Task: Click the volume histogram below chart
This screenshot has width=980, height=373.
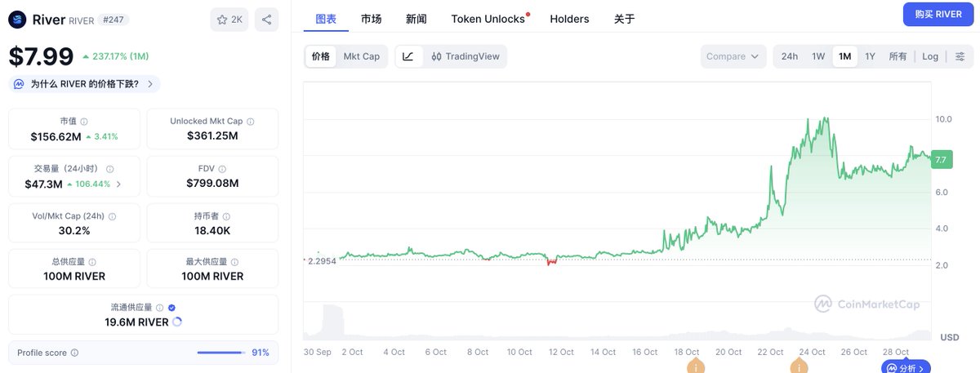Action: pos(617,322)
